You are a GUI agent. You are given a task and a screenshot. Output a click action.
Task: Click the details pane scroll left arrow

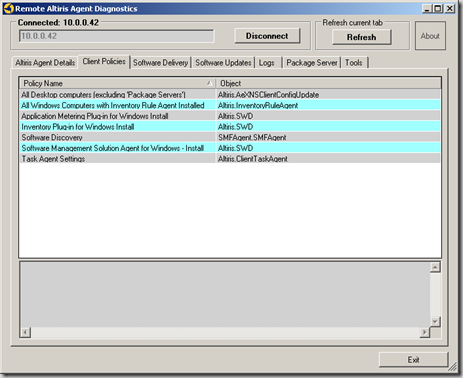point(25,332)
